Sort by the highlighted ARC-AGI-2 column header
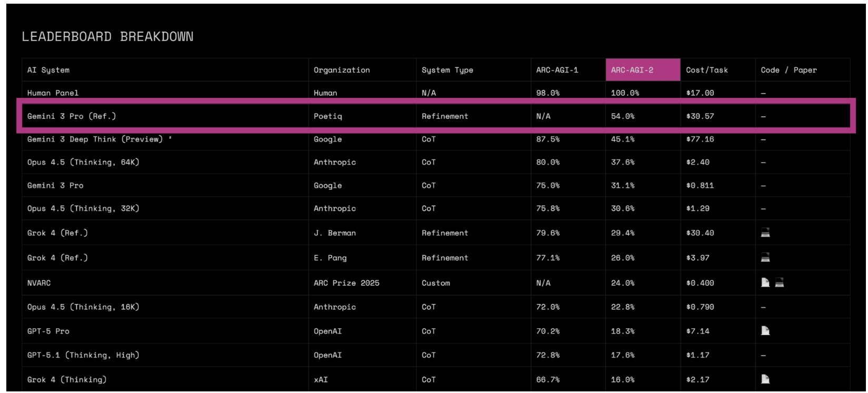Screen dimensions: 868x393 [x=632, y=70]
